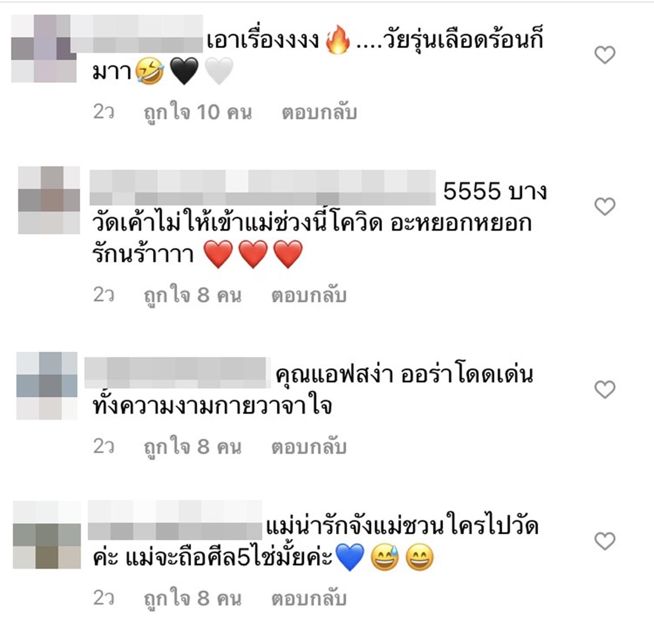Click ตอบกลับ under the โควิด comment
The height and width of the screenshot is (644, 654).
click(x=309, y=295)
